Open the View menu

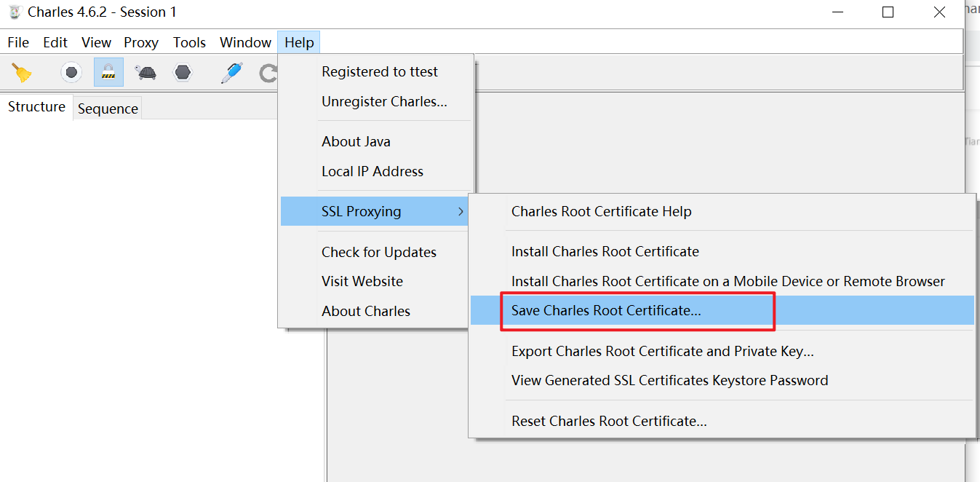click(96, 42)
